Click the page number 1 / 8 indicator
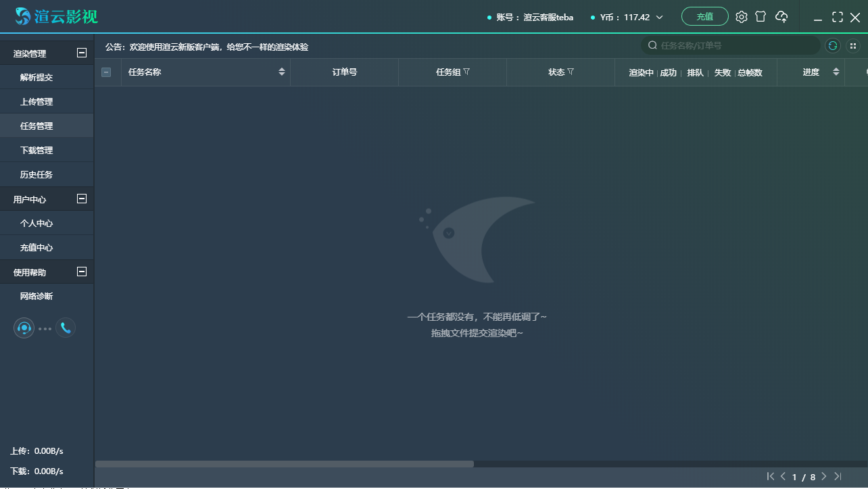Image resolution: width=868 pixels, height=489 pixels. coord(804,477)
